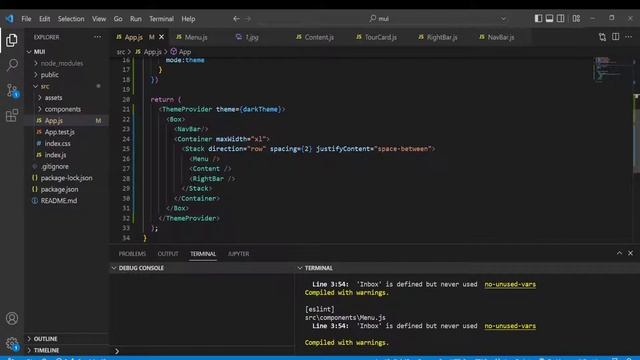The height and width of the screenshot is (360, 640).
Task: Open editor more actions ellipsis
Action: click(x=629, y=37)
